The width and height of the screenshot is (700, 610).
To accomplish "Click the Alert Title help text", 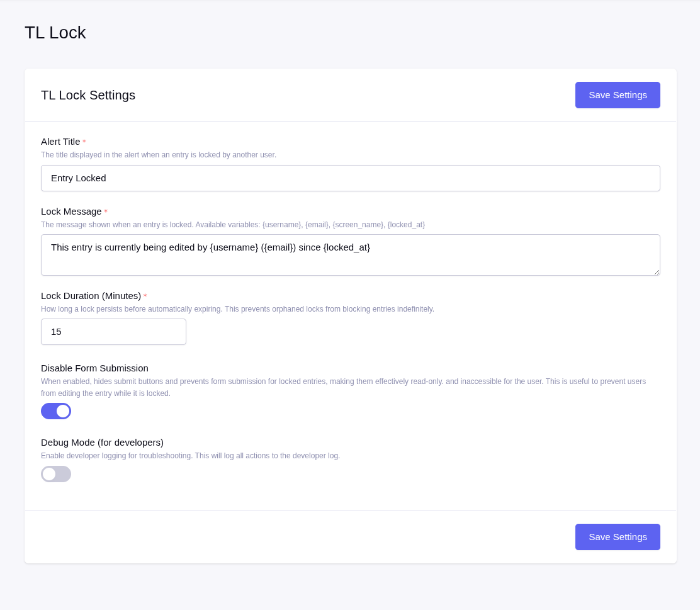I will [159, 155].
